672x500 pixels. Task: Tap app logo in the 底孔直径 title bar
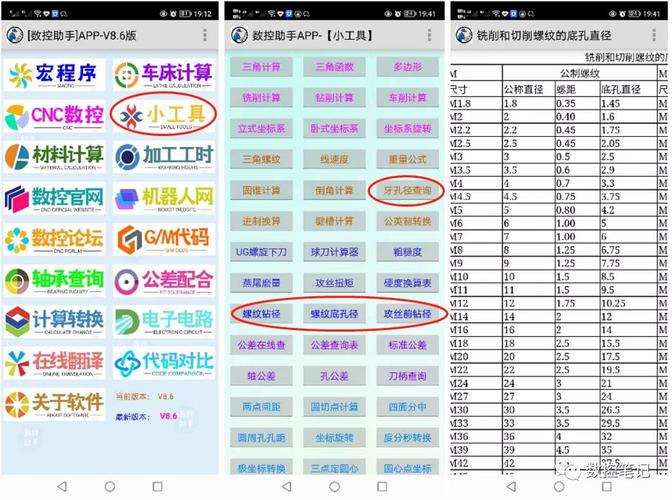click(464, 35)
